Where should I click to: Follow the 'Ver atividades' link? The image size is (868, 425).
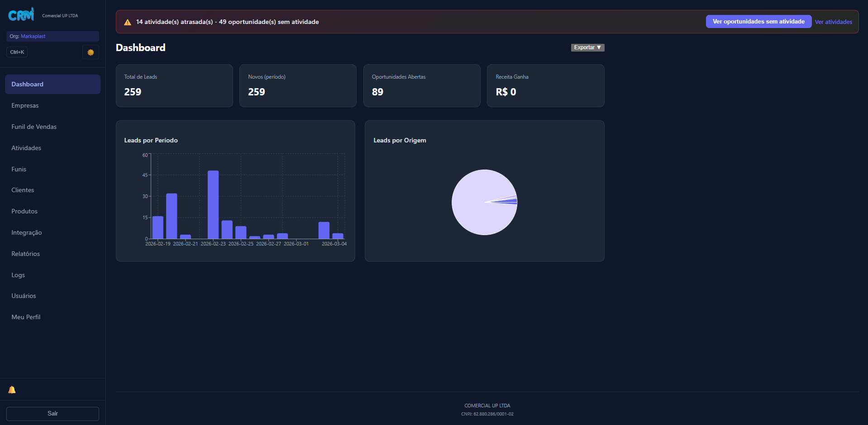tap(833, 22)
